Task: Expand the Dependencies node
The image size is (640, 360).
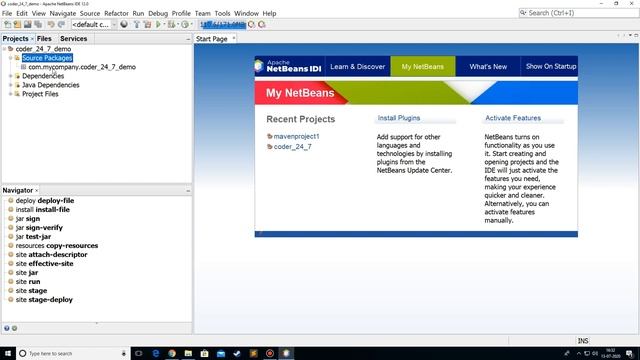Action: [x=11, y=76]
